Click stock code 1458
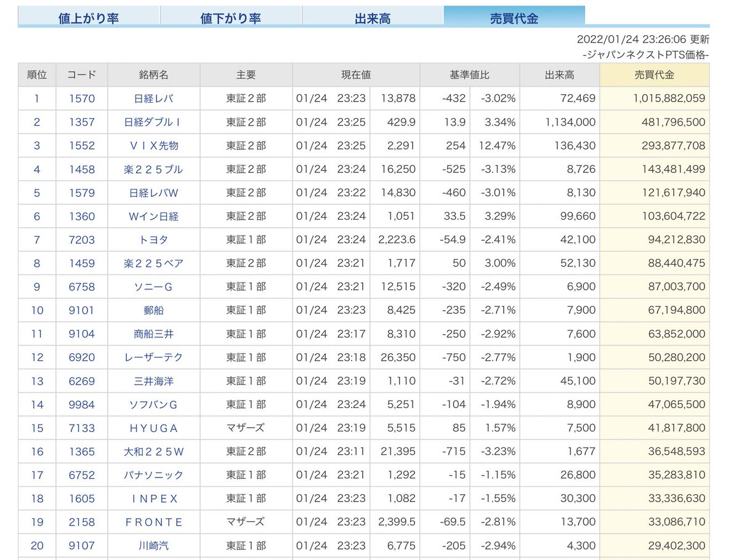Image resolution: width=739 pixels, height=560 pixels. point(82,169)
